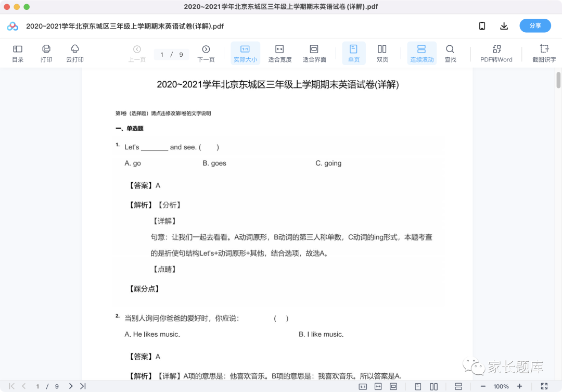Screen dimensions: 562x392
Task: Go to next page in status bar
Action: 71,386
